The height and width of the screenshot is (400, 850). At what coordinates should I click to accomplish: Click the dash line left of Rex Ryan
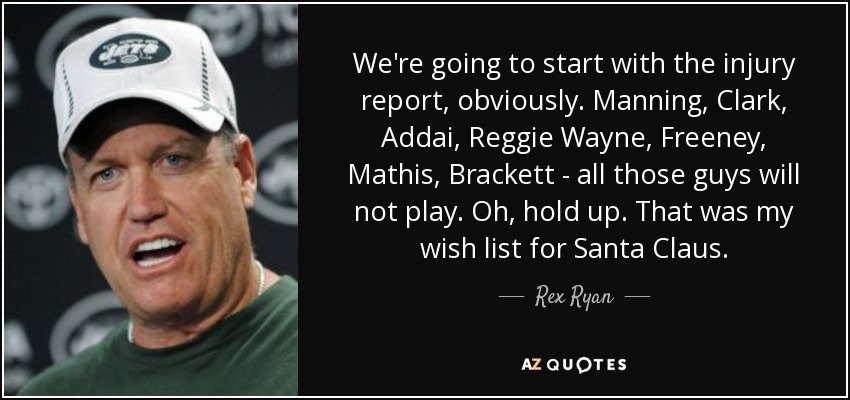coord(510,297)
